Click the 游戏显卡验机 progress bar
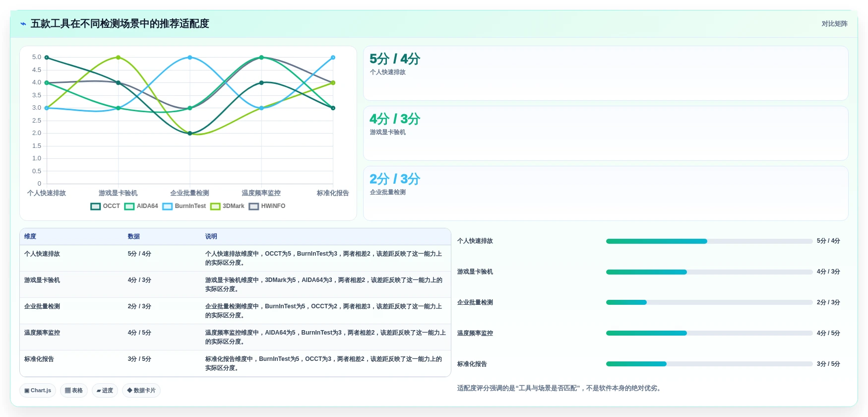This screenshot has height=417, width=868. (x=709, y=272)
